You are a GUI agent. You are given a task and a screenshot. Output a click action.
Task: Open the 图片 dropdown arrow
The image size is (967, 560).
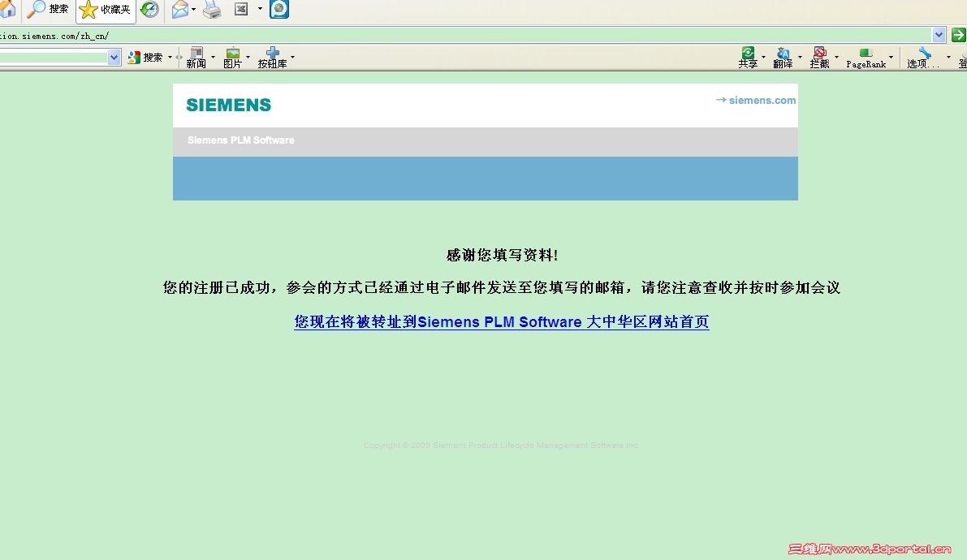[x=248, y=57]
